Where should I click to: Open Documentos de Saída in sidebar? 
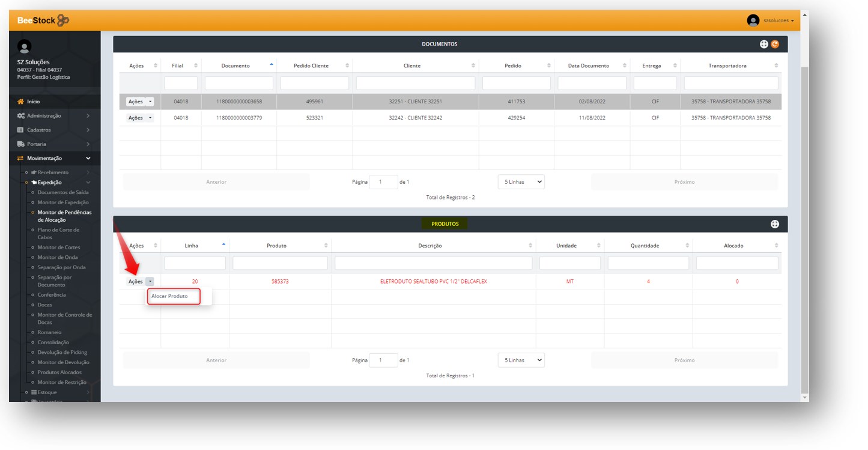pos(63,192)
